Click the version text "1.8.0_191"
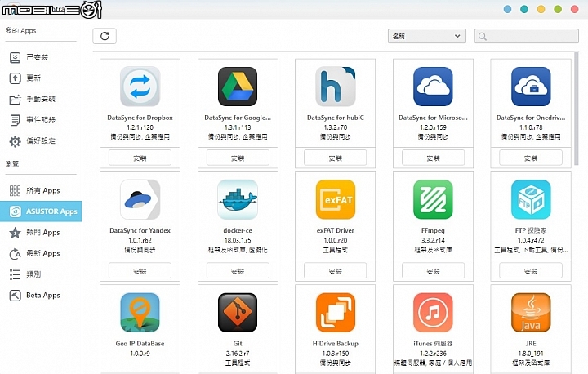The height and width of the screenshot is (374, 588). (x=531, y=354)
